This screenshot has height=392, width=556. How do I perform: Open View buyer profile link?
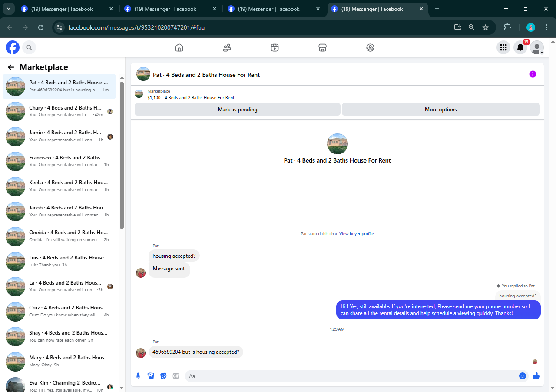tap(357, 234)
